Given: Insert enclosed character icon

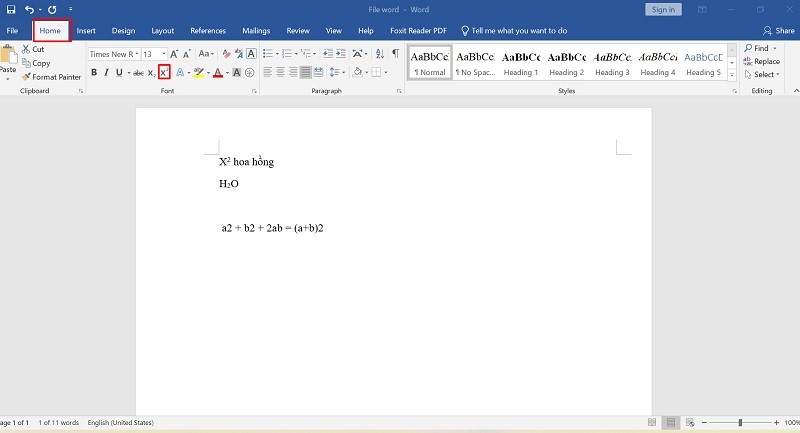Looking at the screenshot, I should point(249,72).
